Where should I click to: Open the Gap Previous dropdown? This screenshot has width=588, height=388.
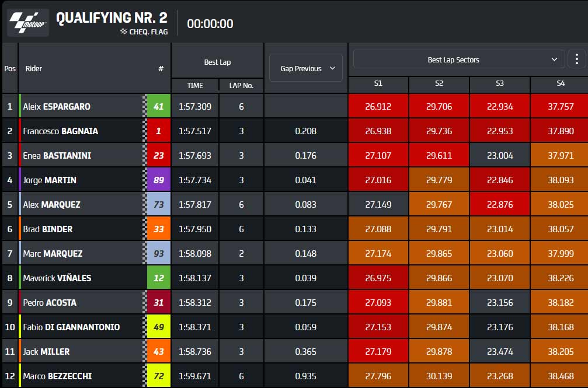(306, 68)
